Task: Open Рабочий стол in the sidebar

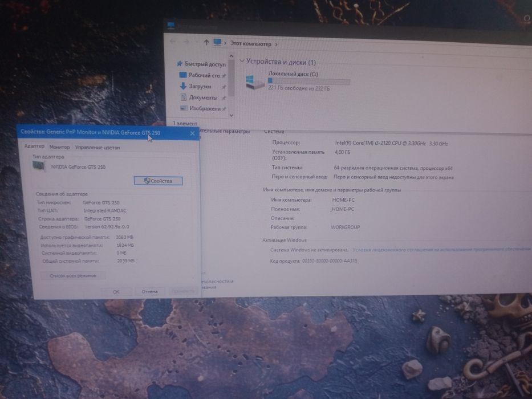Action: tap(204, 75)
